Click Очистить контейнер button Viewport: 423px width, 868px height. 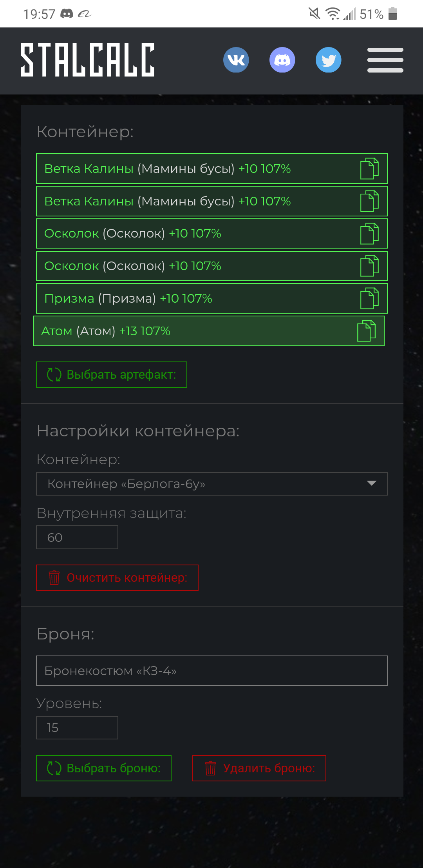pos(117,577)
